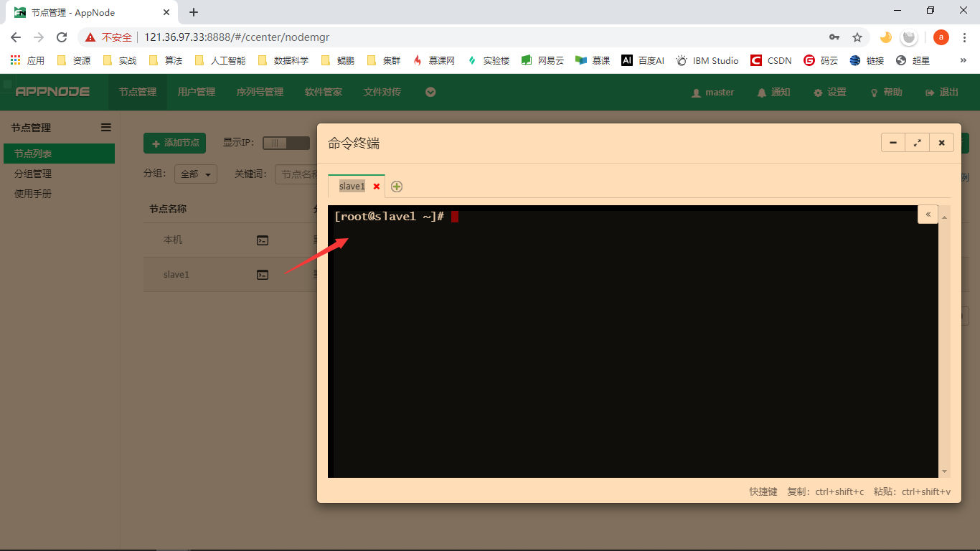This screenshot has width=980, height=551.
Task: Click the browser address bar URL
Action: tap(237, 37)
